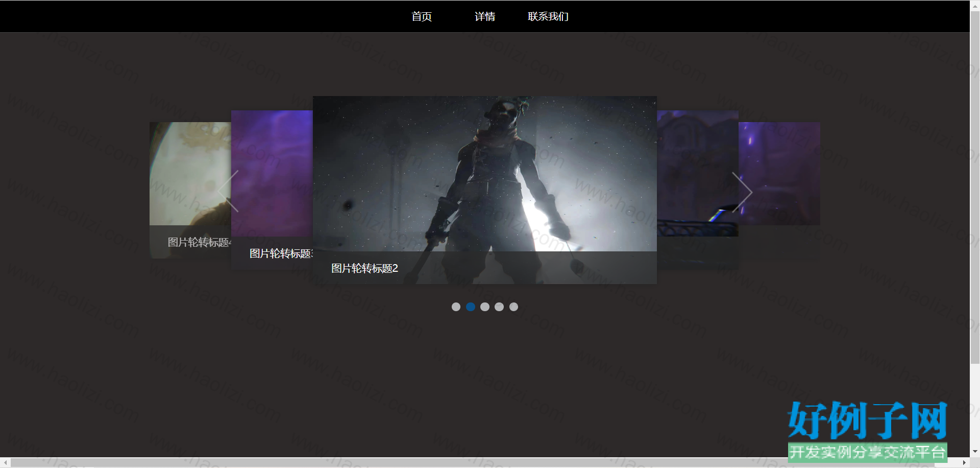The image size is (980, 468).
Task: Show the previous carousel slide arrow
Action: [228, 192]
